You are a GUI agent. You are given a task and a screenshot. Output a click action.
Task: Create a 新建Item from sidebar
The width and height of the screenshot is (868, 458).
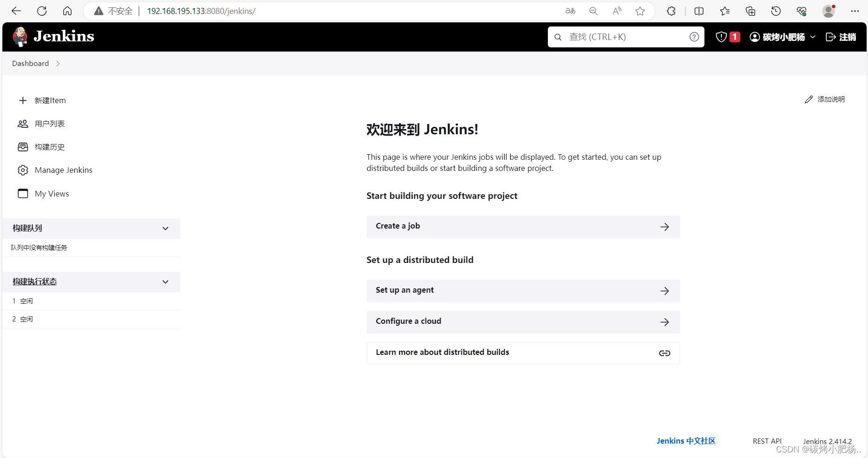tap(42, 100)
